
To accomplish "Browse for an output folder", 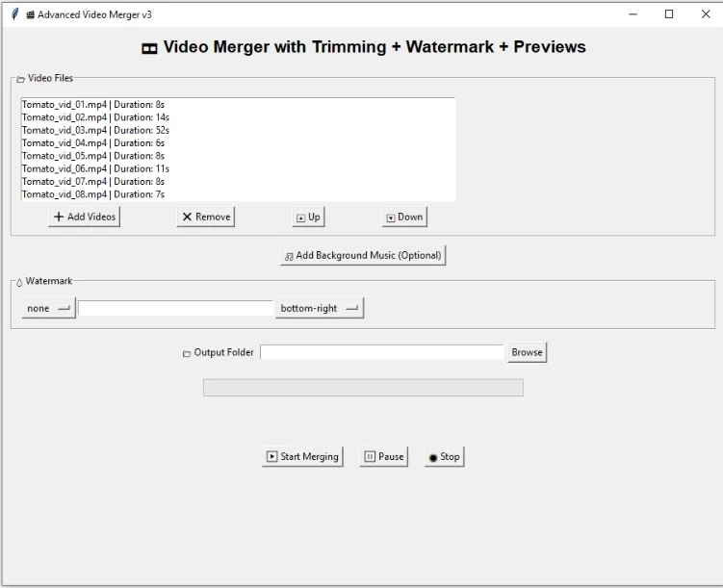I will coord(527,352).
